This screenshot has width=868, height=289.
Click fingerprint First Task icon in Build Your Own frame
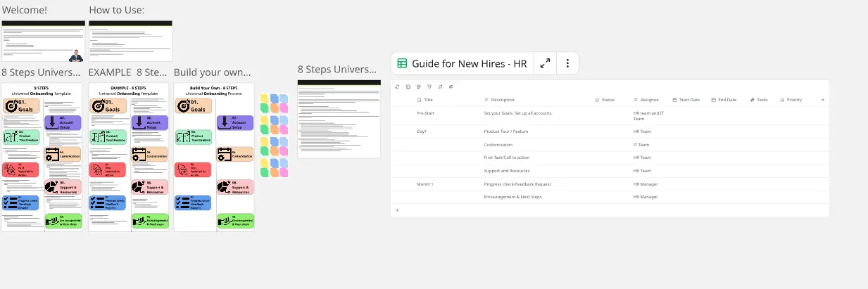pyautogui.click(x=181, y=169)
